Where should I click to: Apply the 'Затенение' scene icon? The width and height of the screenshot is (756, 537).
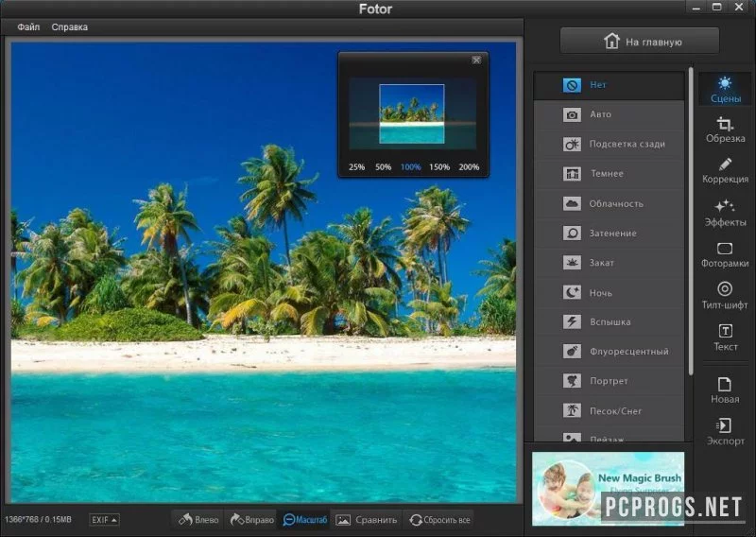coord(572,233)
